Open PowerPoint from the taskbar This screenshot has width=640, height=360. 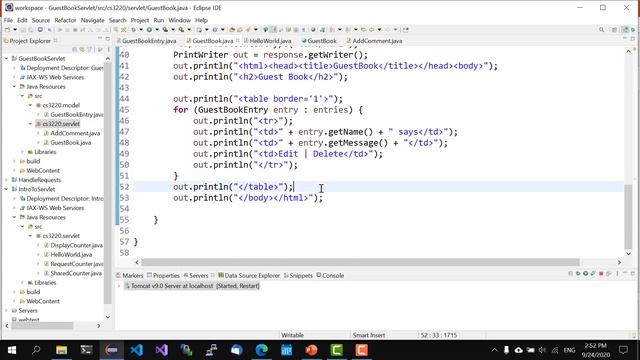point(311,350)
